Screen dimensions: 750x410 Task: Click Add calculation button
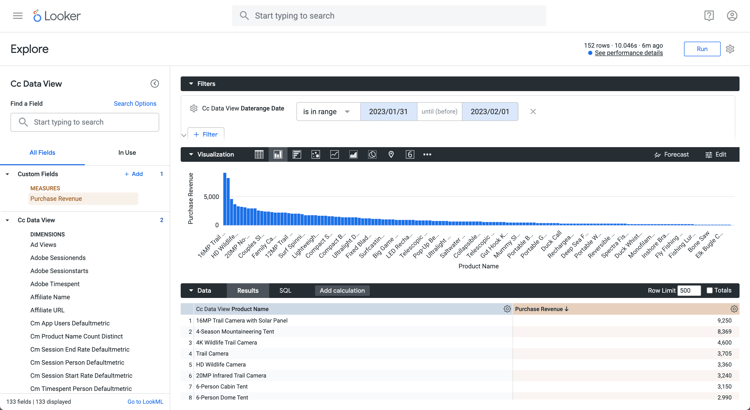(342, 290)
